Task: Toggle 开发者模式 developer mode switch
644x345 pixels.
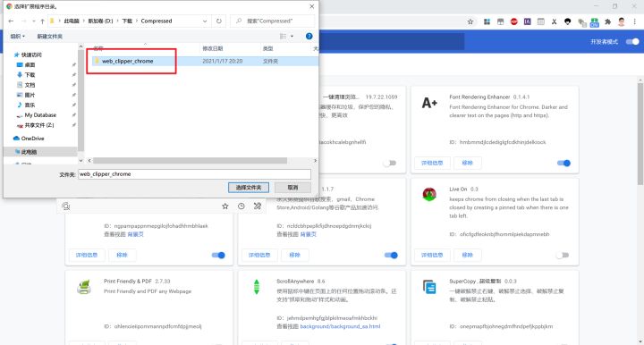Action: 632,41
